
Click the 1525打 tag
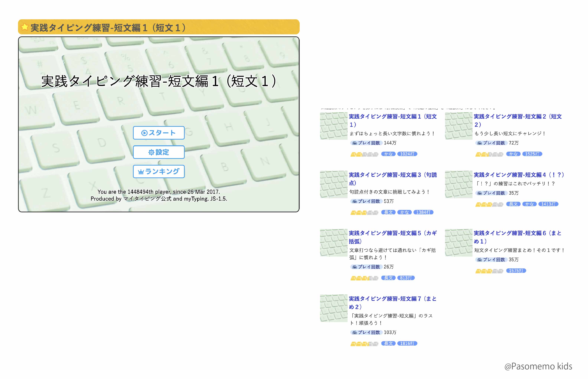(x=532, y=154)
